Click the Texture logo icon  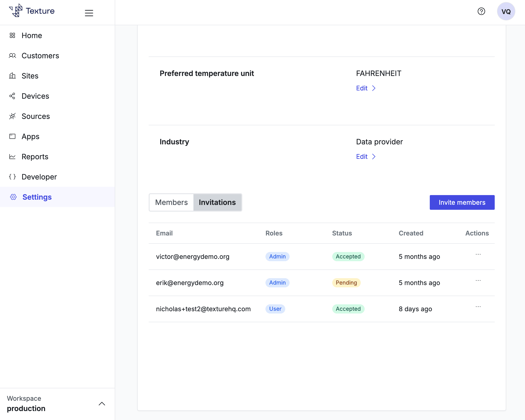(16, 11)
